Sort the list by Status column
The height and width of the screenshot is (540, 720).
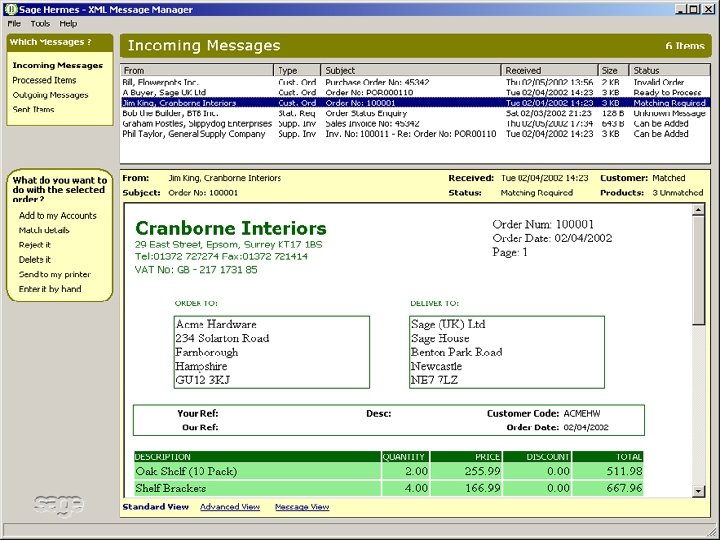point(667,71)
